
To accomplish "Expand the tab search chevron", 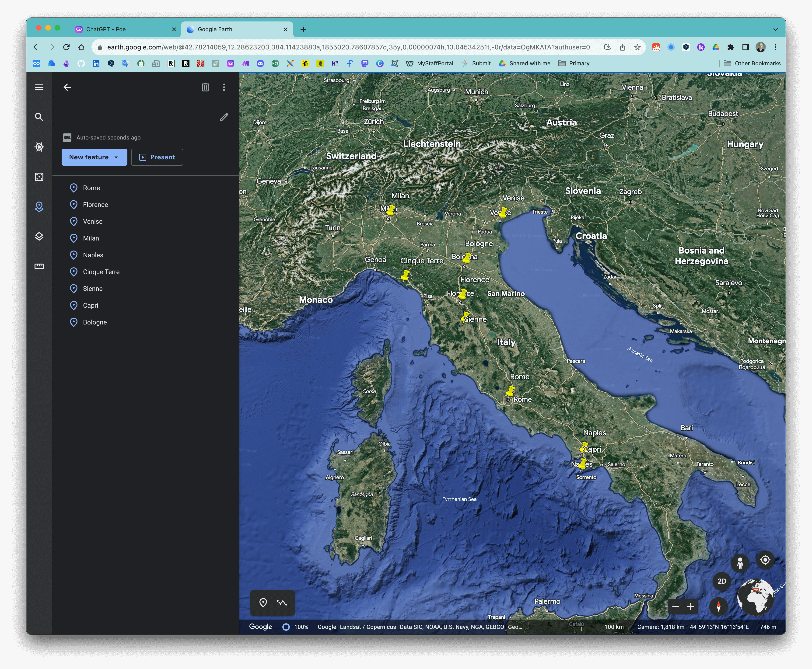I will click(775, 29).
